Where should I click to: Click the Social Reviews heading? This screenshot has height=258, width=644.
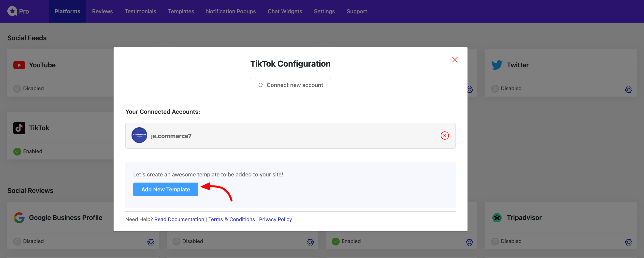pos(30,190)
